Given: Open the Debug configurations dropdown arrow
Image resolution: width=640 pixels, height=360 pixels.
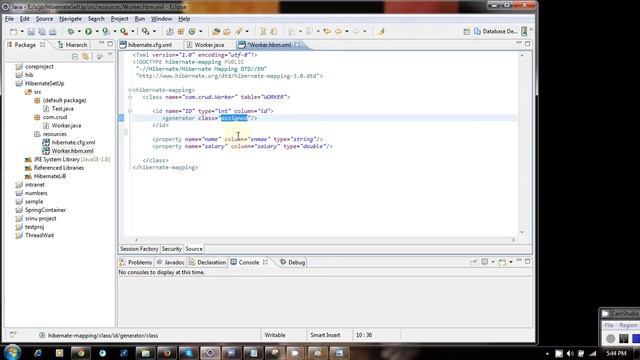Looking at the screenshot, I should tap(79, 31).
